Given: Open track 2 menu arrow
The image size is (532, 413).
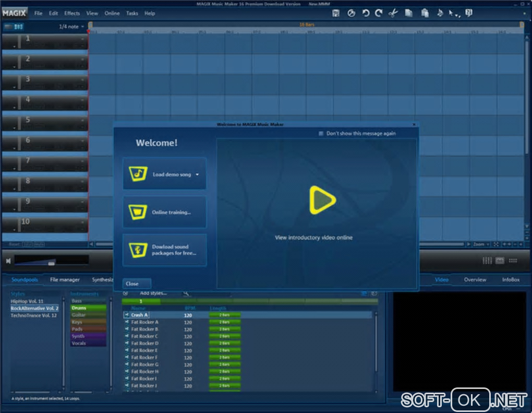Looking at the screenshot, I should coord(82,59).
